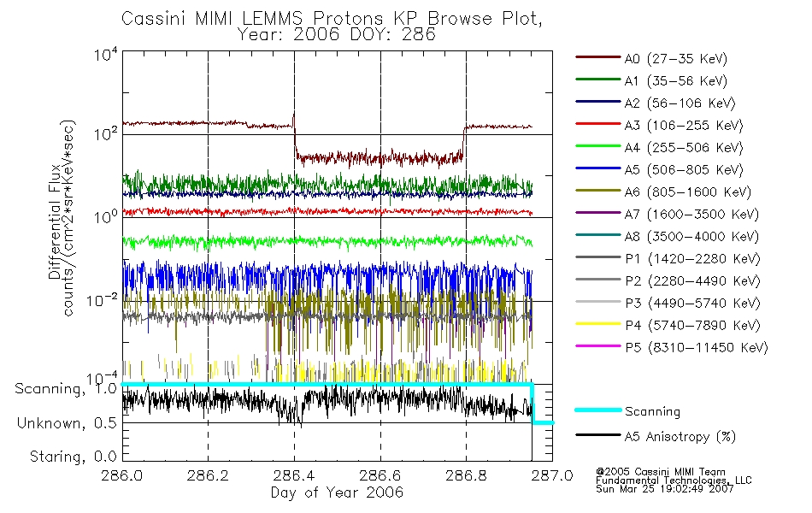
Task: Click the A2 (56-106 KeV) legend label
Action: coord(680,103)
